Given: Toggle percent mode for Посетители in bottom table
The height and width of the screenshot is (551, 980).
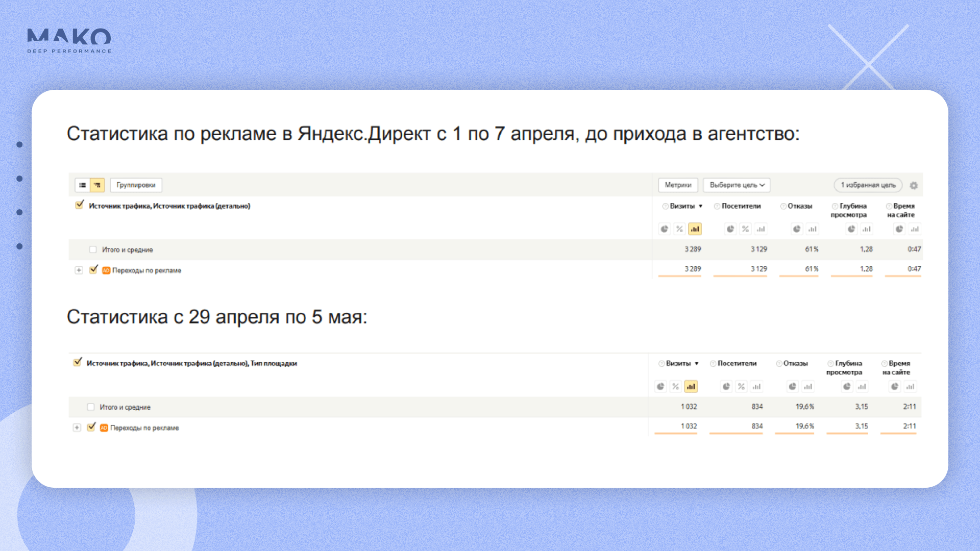Looking at the screenshot, I should coord(741,387).
